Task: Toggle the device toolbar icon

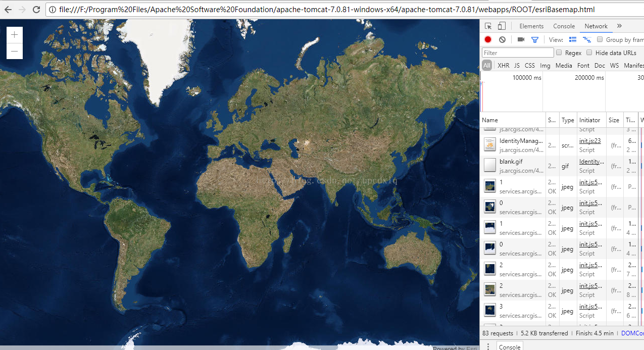Action: point(502,26)
